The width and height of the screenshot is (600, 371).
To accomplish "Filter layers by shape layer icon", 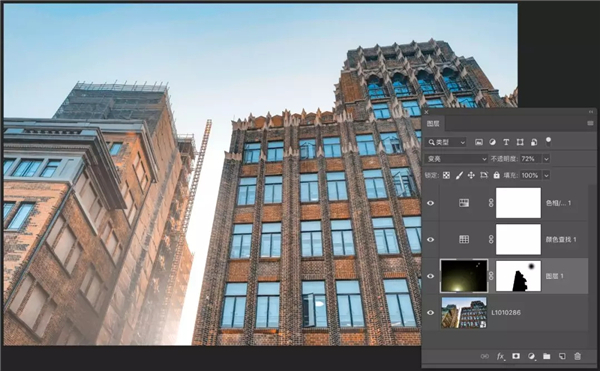I will [520, 142].
